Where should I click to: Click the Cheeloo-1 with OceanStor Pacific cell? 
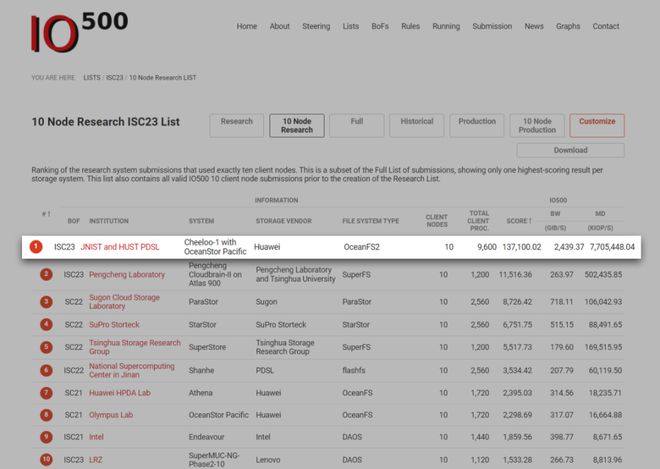point(215,247)
